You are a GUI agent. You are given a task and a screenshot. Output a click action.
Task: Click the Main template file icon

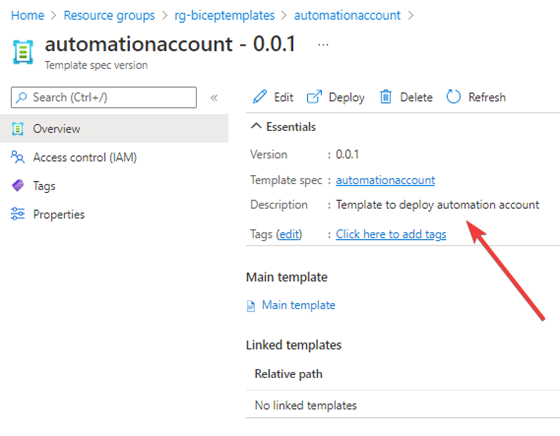[251, 306]
